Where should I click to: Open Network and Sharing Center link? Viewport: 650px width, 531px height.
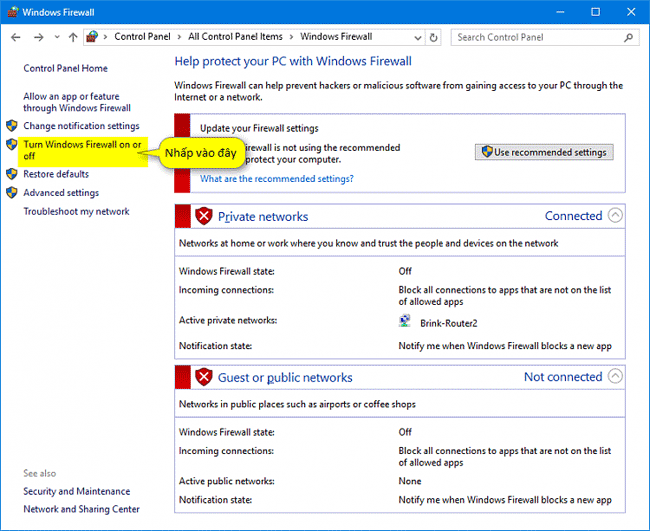pyautogui.click(x=81, y=509)
